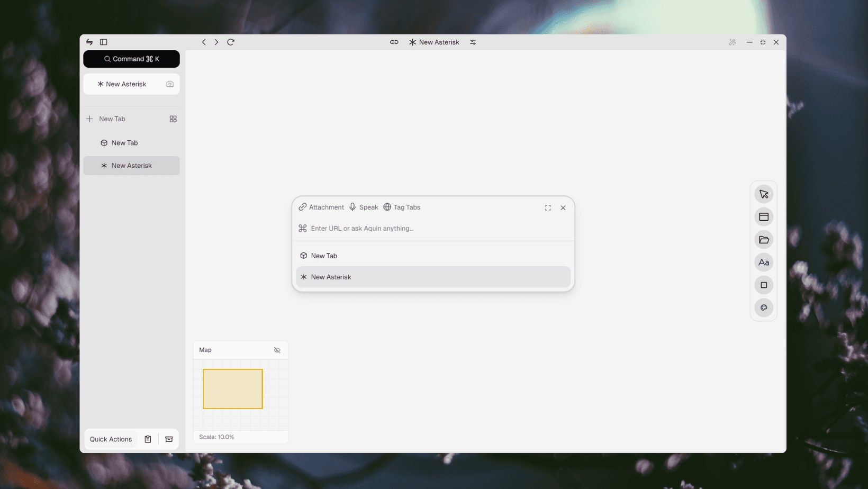Open the color palette tool
The width and height of the screenshot is (868, 489).
click(x=764, y=308)
